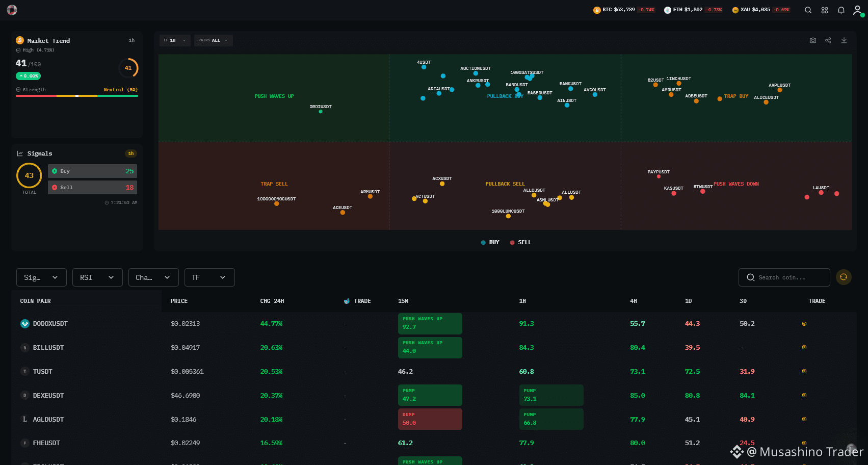868x465 pixels.
Task: Open the XAU $4,085 ticker
Action: pyautogui.click(x=761, y=10)
